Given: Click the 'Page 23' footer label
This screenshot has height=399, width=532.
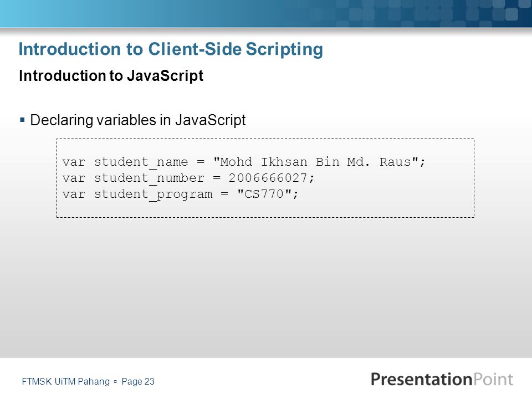Looking at the screenshot, I should pyautogui.click(x=138, y=381).
